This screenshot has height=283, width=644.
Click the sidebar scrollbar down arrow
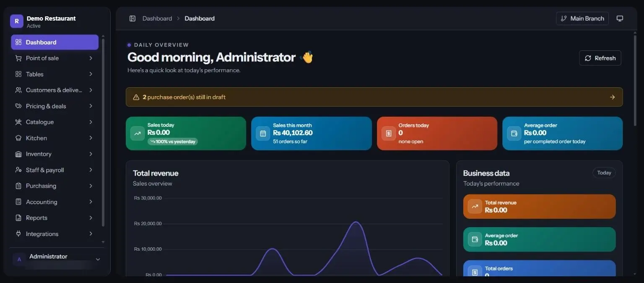(x=103, y=242)
